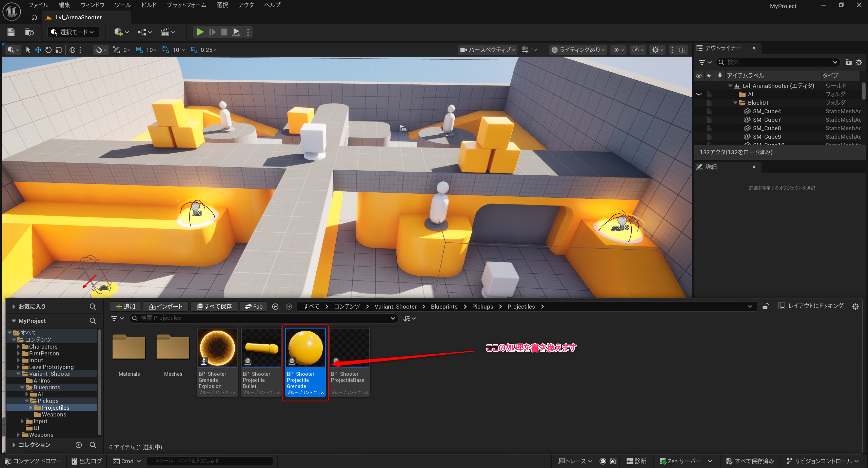Open the 選択モード dropdown
868x468 pixels.
tap(73, 32)
